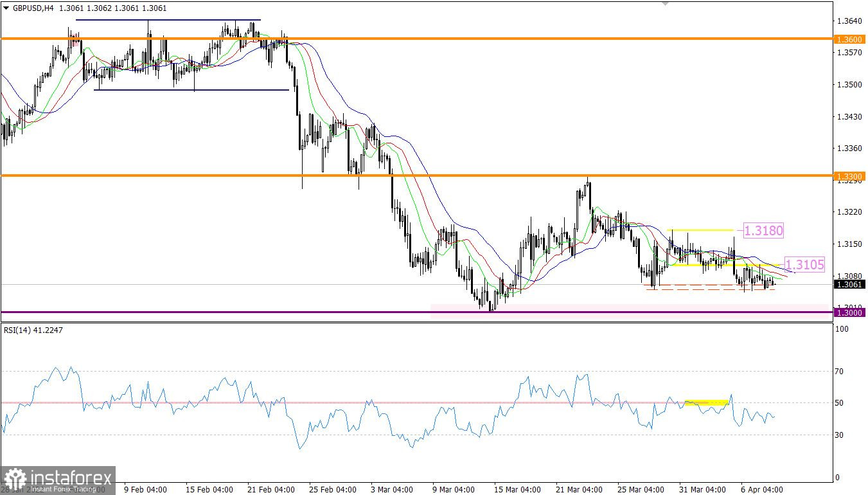Click the 9 Mar 04:00 date label
Viewport: 868px width, 495px height.
(454, 489)
